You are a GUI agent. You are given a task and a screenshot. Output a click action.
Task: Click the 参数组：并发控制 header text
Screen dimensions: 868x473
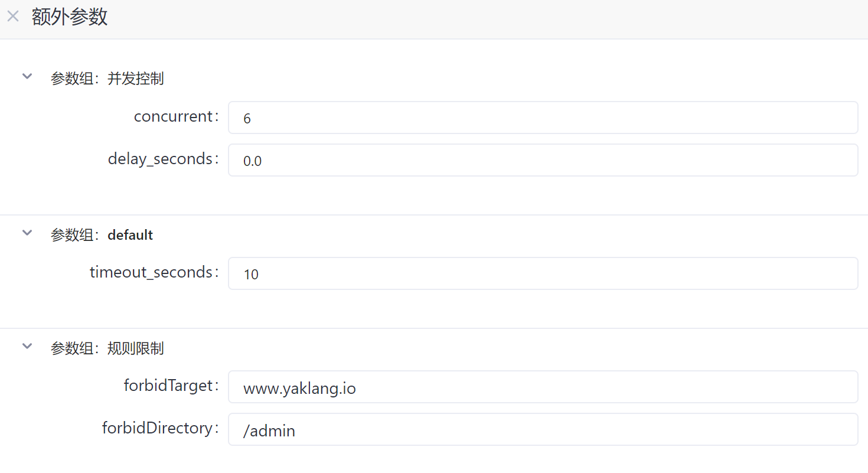point(107,79)
